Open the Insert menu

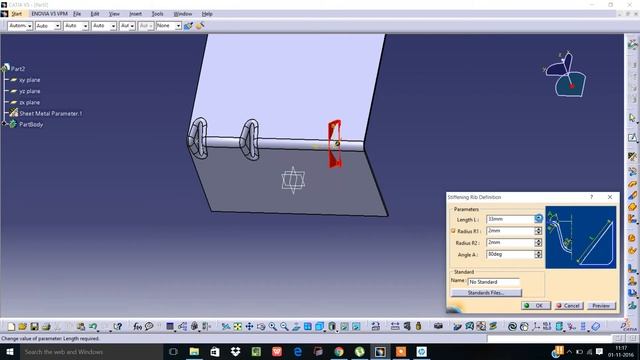tap(135, 14)
